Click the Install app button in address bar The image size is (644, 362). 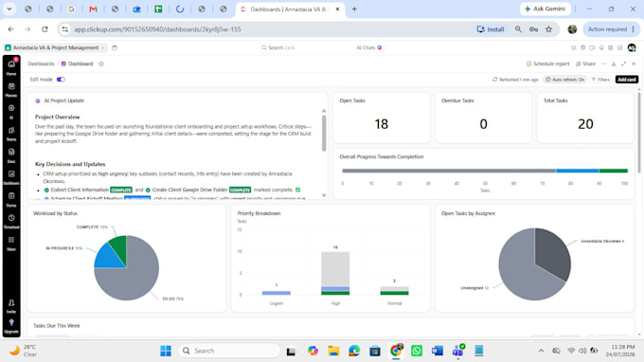491,29
